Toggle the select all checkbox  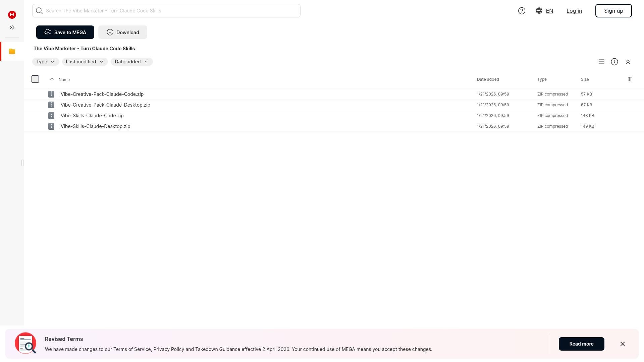tap(35, 79)
